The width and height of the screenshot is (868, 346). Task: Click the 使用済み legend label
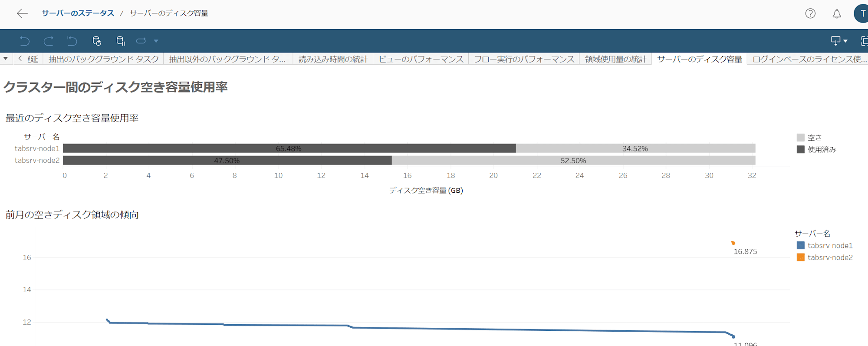[822, 150]
